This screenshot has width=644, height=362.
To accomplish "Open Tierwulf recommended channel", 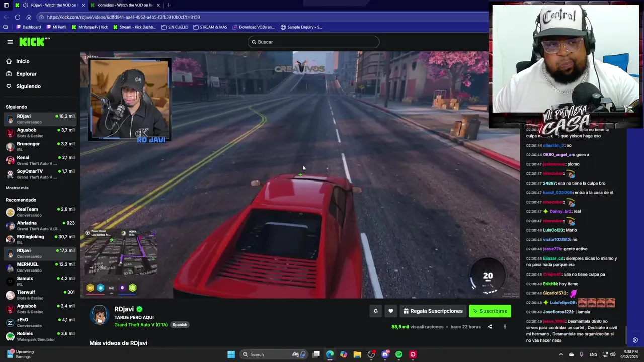I will click(x=40, y=295).
